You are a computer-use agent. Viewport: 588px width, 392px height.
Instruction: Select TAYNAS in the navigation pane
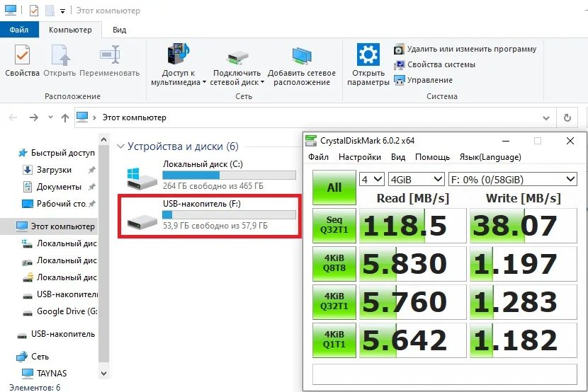[44, 374]
